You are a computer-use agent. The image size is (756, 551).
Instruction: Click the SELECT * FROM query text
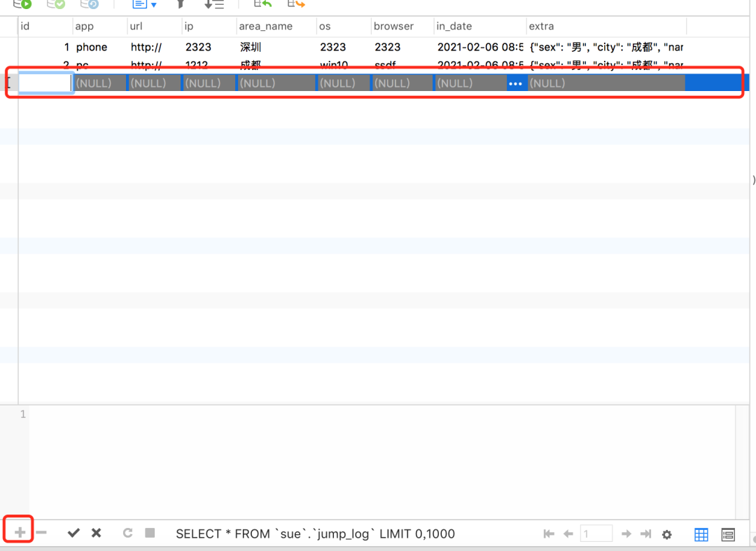tap(315, 533)
